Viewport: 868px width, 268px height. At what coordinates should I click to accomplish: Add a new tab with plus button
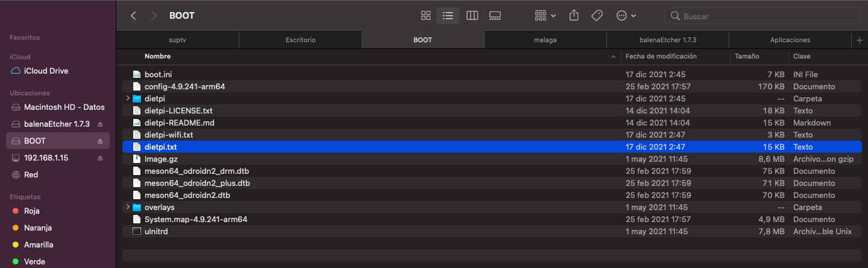point(860,40)
